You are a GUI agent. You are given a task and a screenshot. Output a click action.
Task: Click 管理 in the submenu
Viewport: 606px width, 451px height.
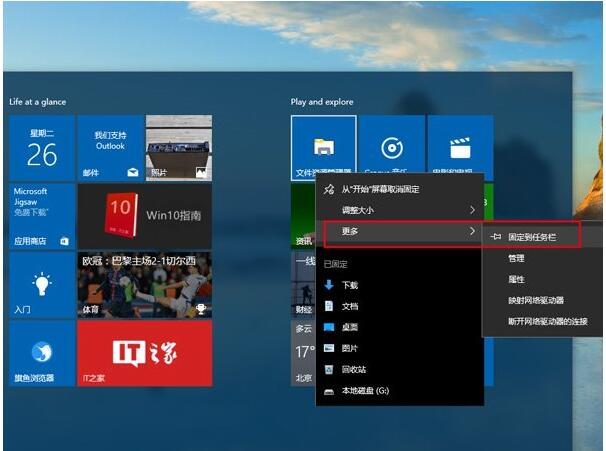point(516,258)
